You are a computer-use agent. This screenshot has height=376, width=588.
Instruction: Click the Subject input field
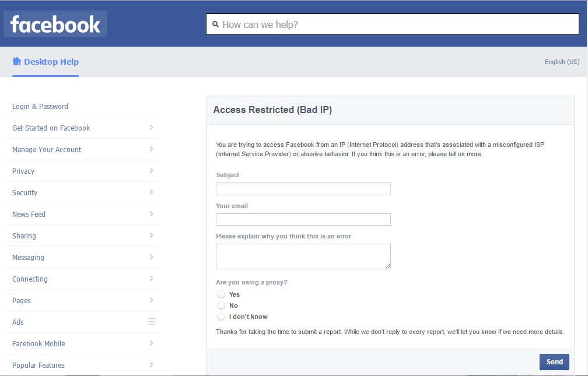[303, 189]
